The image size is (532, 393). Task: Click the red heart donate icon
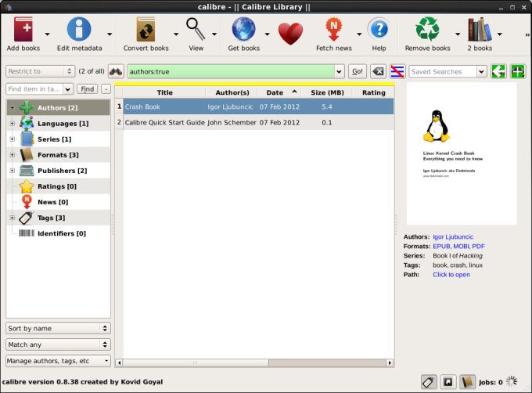click(x=290, y=34)
